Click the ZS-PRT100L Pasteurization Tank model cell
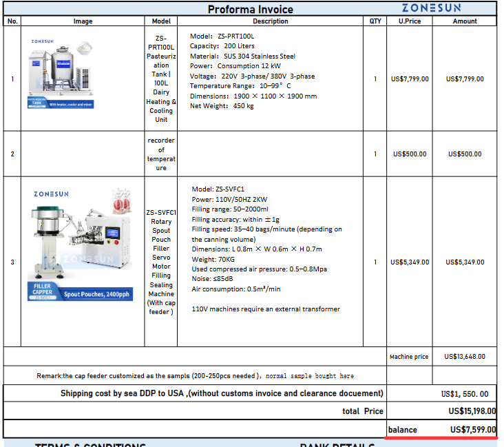The width and height of the screenshot is (504, 447). tap(161, 79)
